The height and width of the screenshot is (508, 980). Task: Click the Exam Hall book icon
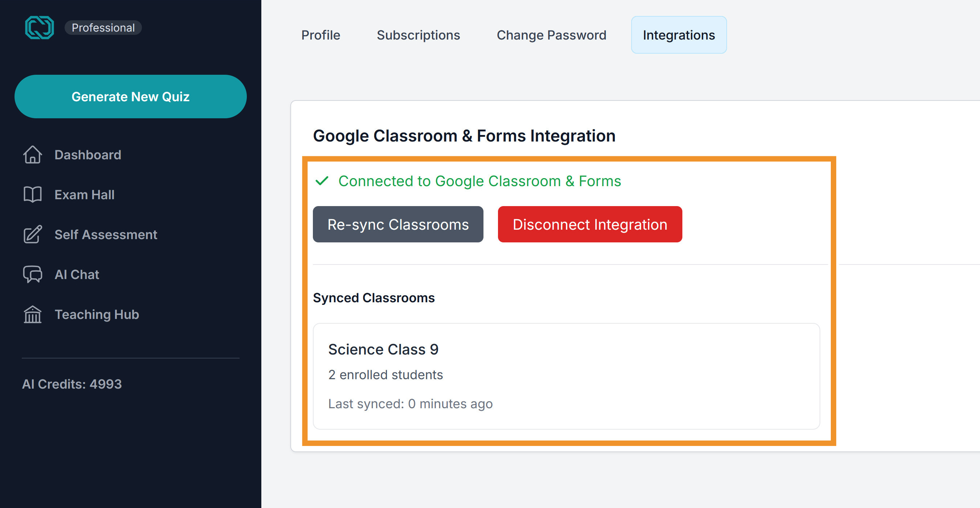click(33, 195)
